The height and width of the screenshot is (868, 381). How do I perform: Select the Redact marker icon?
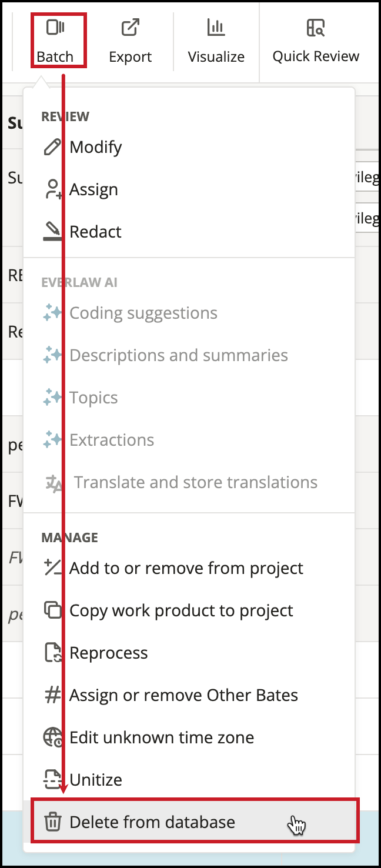point(52,231)
